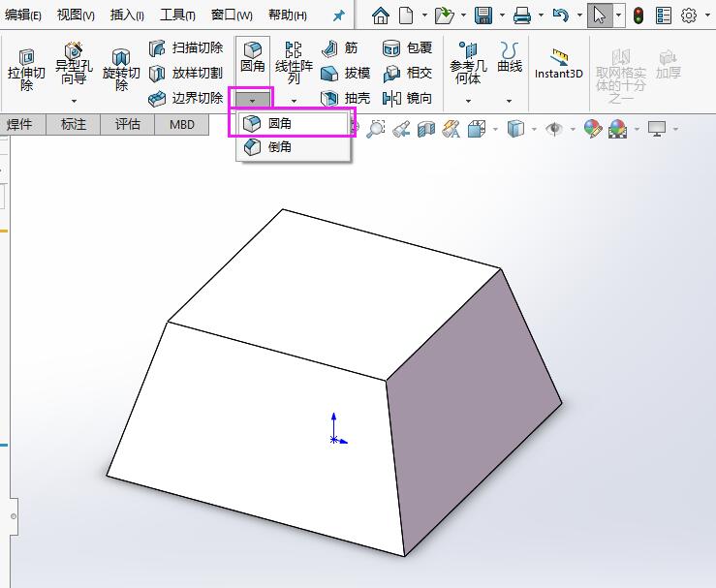Open the 工具(T) menu
Viewport: 716px width, 588px height.
[x=177, y=15]
